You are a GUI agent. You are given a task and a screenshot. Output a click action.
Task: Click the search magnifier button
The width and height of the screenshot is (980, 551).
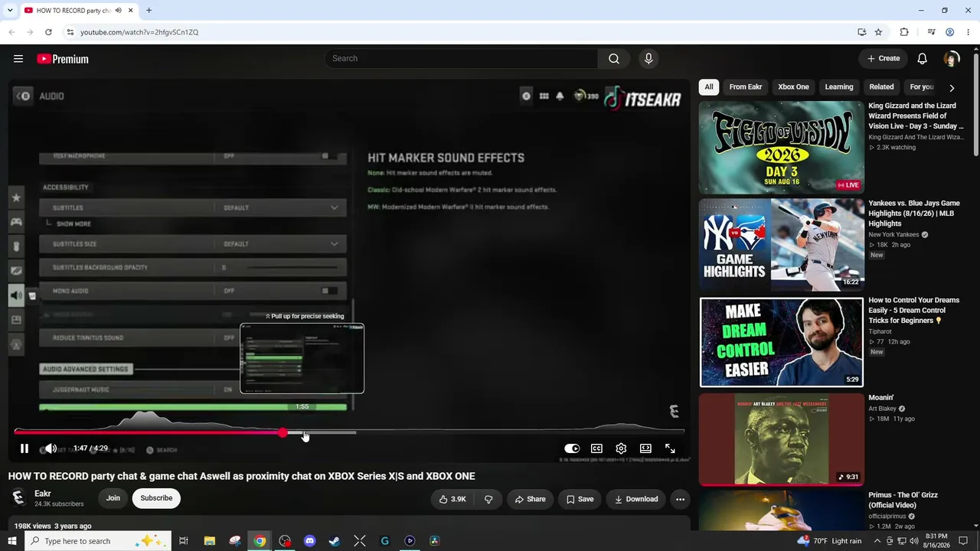tap(614, 59)
